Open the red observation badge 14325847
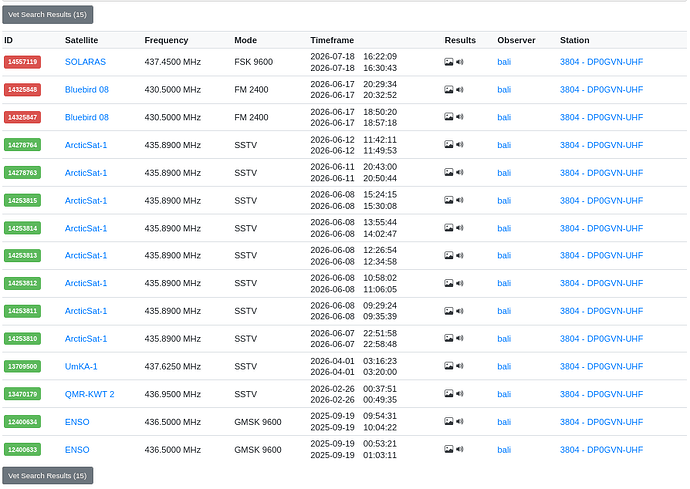The image size is (690, 489). (x=22, y=117)
